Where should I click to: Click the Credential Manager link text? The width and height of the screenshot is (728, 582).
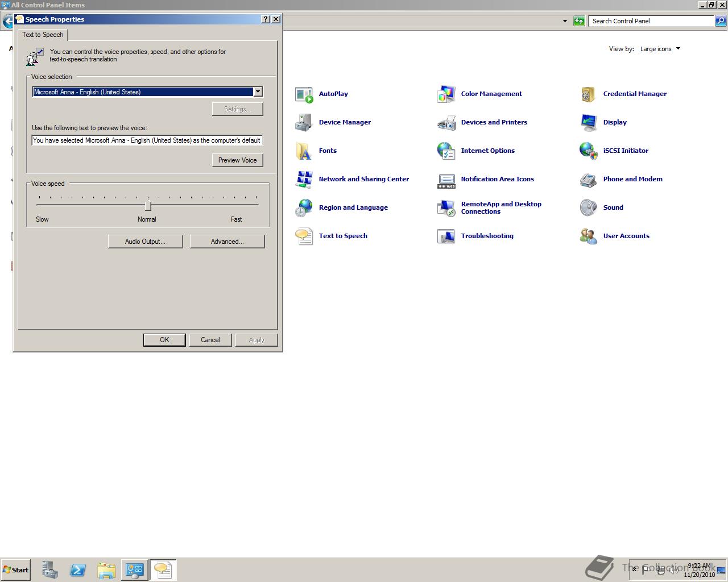pyautogui.click(x=635, y=94)
